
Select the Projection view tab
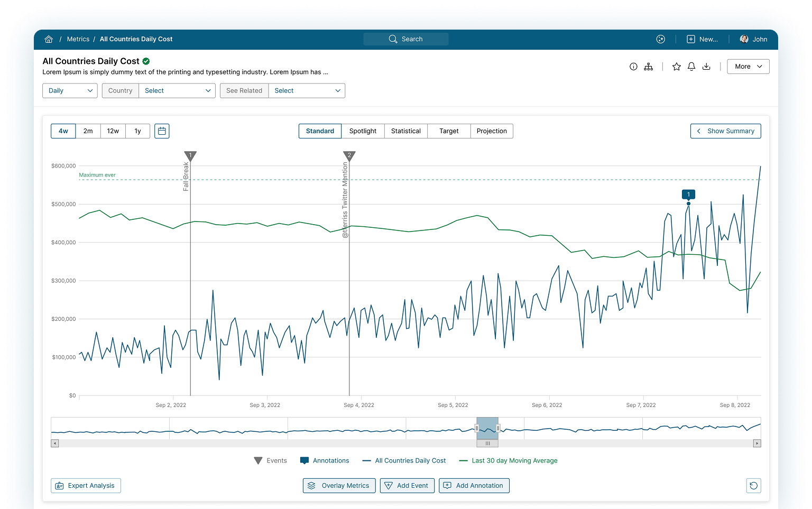(492, 131)
